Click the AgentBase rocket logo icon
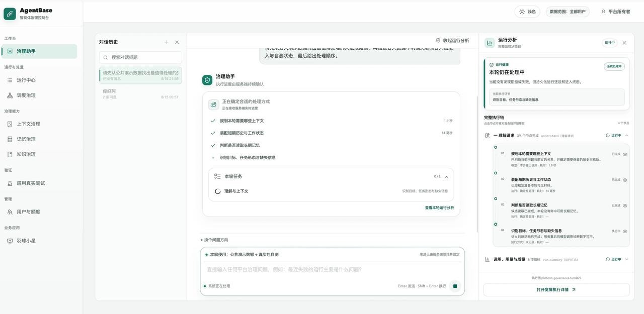This screenshot has height=314, width=644. point(10,14)
